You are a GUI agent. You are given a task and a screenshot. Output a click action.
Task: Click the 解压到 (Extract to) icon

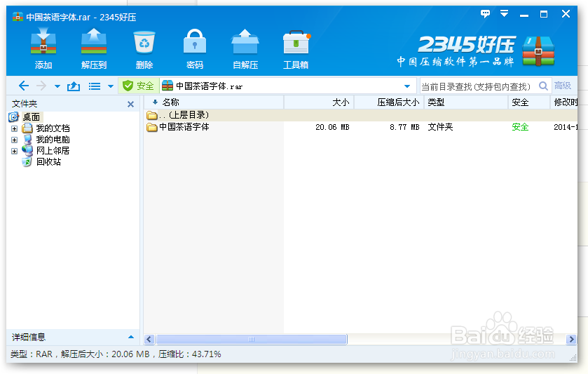click(94, 48)
